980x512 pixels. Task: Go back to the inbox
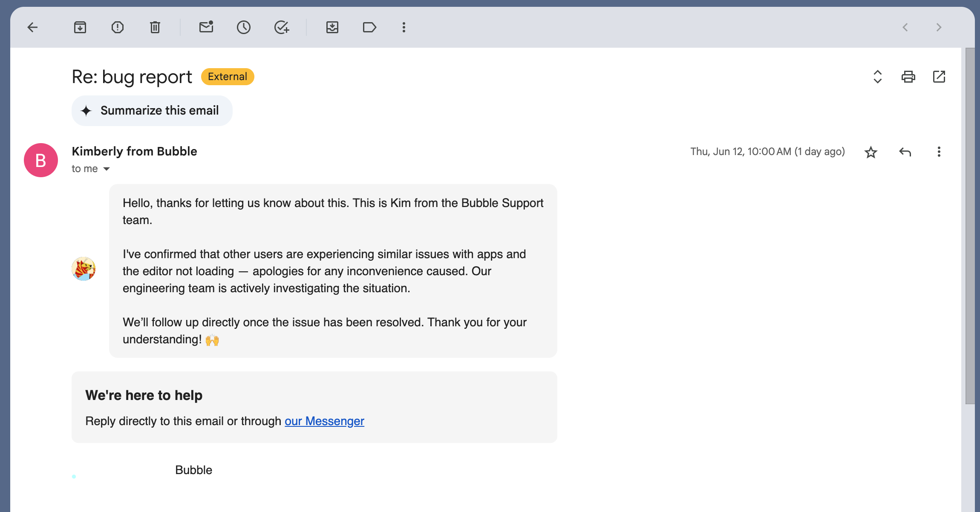coord(32,27)
